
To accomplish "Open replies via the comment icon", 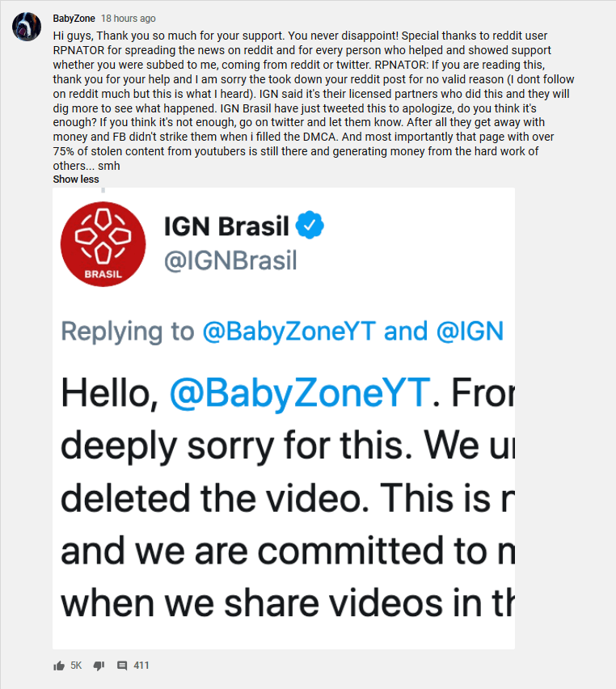I will pos(122,666).
